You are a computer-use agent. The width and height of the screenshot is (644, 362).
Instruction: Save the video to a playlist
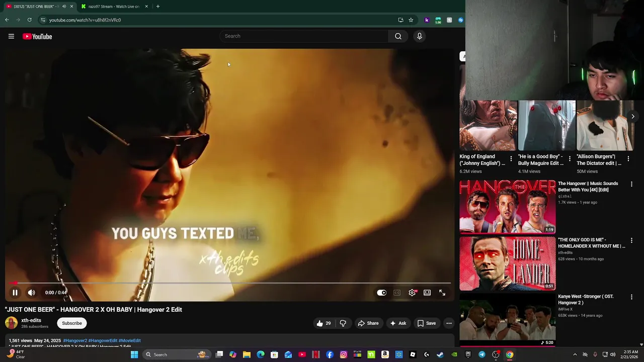[x=427, y=323]
